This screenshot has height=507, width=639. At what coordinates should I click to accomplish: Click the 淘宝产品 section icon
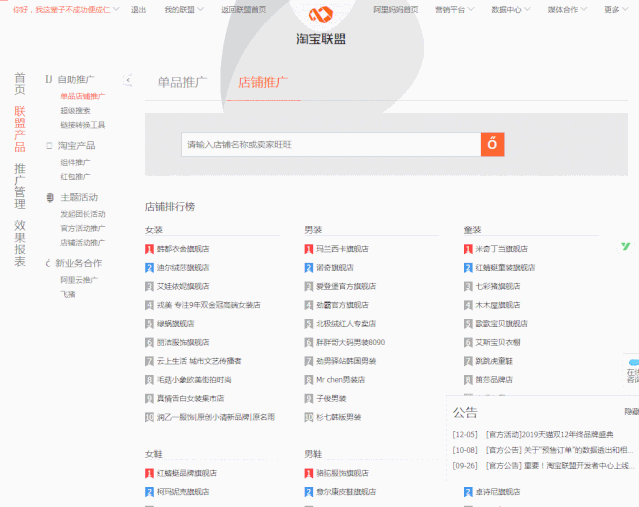[48, 145]
